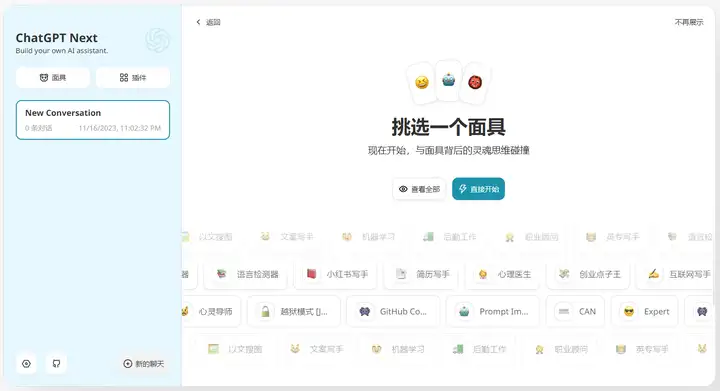The width and height of the screenshot is (720, 391).
Task: Open the 插件 plugins button
Action: pyautogui.click(x=133, y=78)
